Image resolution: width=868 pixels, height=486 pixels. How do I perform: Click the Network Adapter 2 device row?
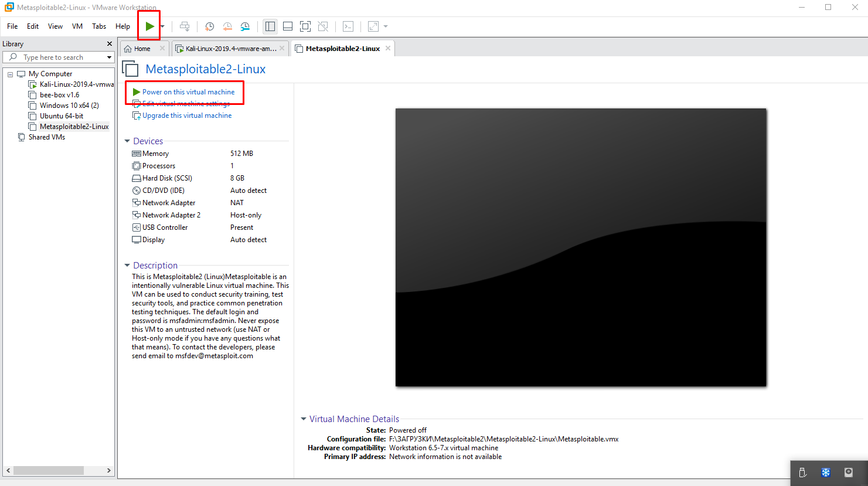coord(210,215)
